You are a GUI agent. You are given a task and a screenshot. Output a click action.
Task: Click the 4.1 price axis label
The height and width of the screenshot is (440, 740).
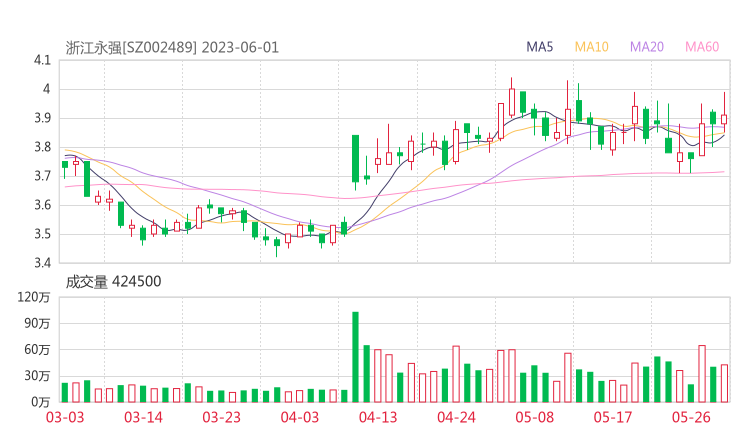[42, 60]
